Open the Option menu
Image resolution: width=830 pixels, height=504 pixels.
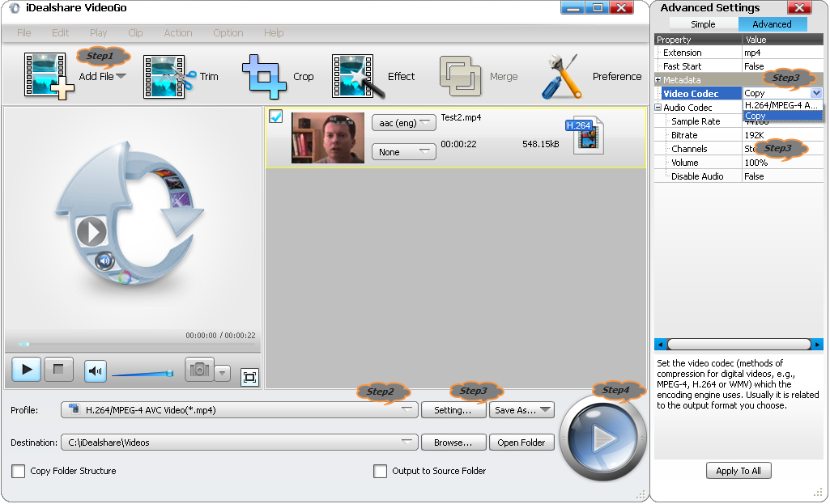coord(228,33)
